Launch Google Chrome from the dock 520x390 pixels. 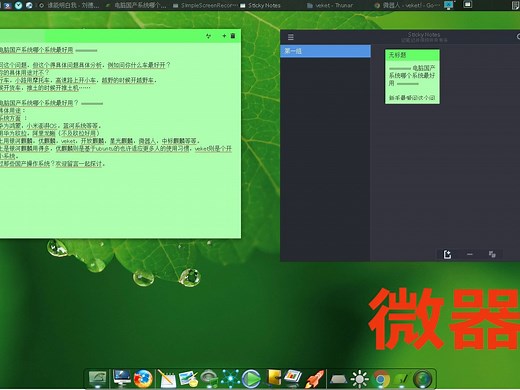pos(381,379)
